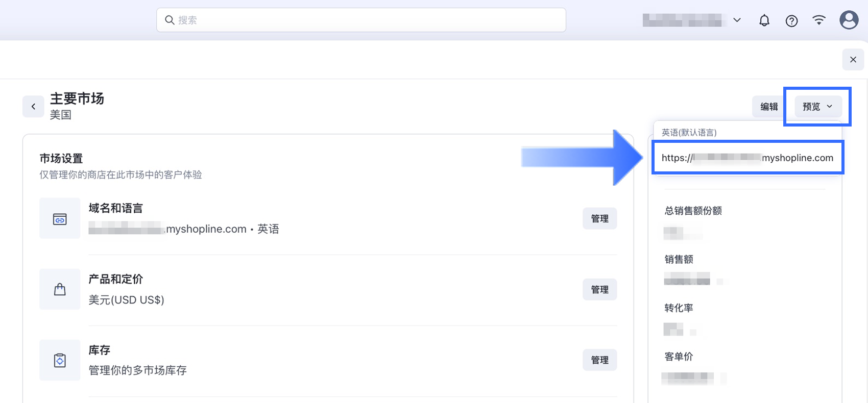Open the user account avatar
The image size is (868, 403).
(849, 20)
